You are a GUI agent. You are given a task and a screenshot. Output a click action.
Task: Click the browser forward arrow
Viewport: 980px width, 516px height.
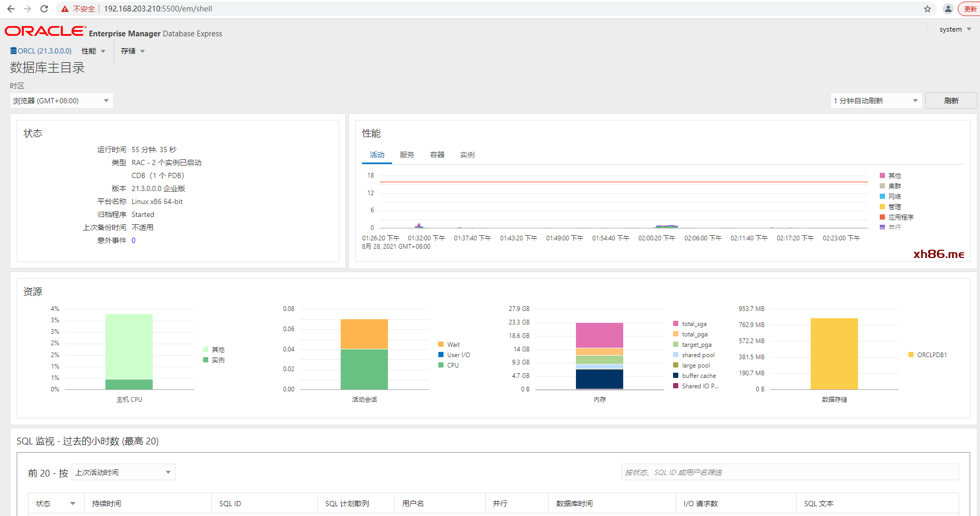click(x=28, y=9)
